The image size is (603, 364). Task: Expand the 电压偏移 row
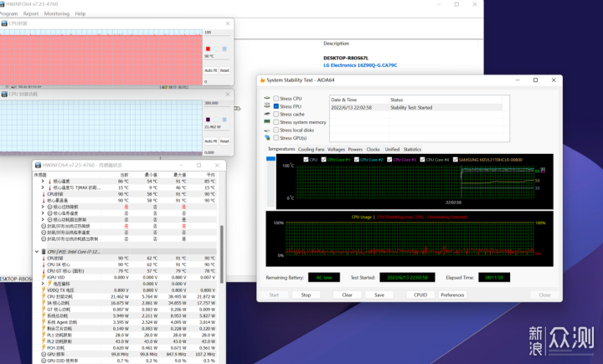(43, 284)
